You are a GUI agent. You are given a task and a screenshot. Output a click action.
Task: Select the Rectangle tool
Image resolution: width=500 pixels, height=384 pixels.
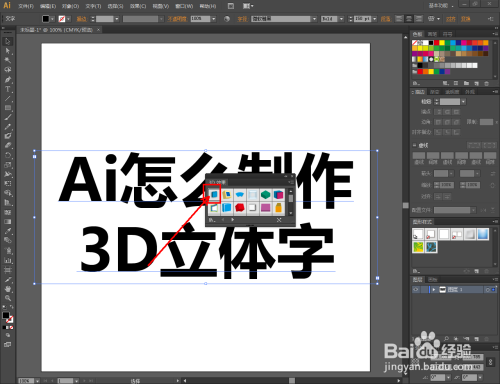(8, 108)
